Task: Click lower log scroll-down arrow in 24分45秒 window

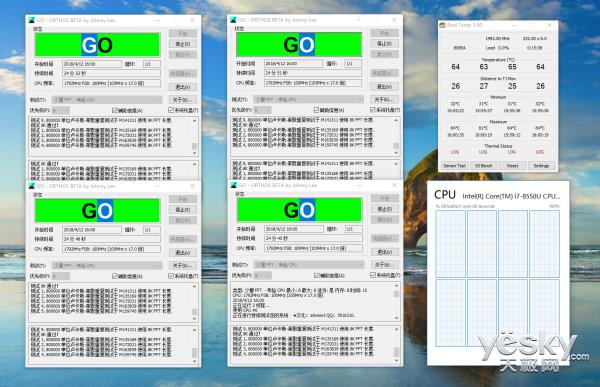Action: tap(396, 360)
